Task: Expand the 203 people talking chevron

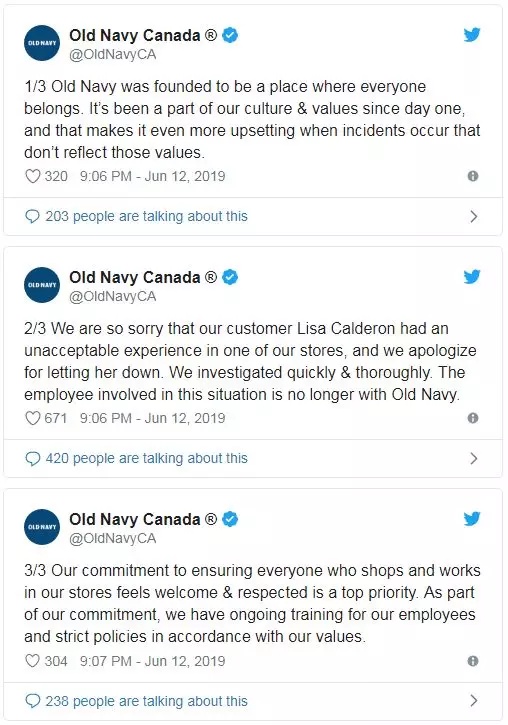Action: pos(473,216)
